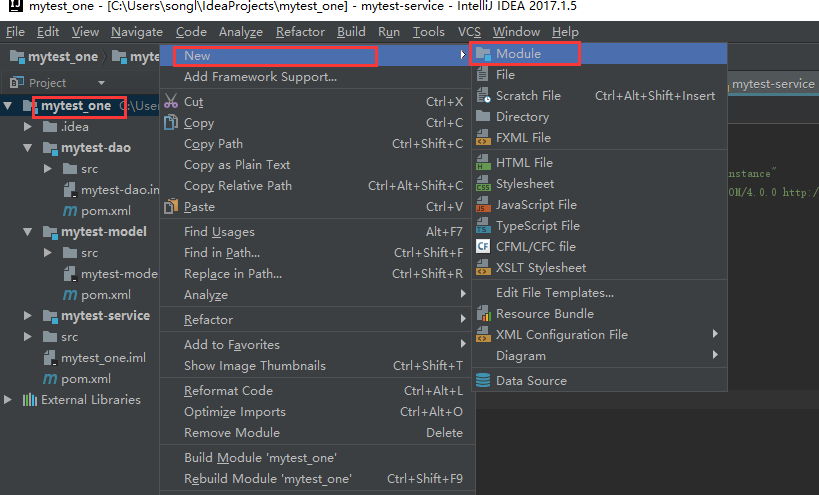Click the Maven icon beside mytest-dao pom.xml
819x495 pixels.
[x=70, y=211]
